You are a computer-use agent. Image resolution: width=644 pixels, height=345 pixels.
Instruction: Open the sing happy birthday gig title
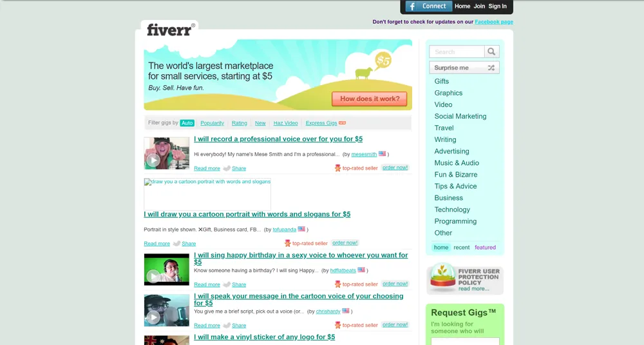click(301, 259)
